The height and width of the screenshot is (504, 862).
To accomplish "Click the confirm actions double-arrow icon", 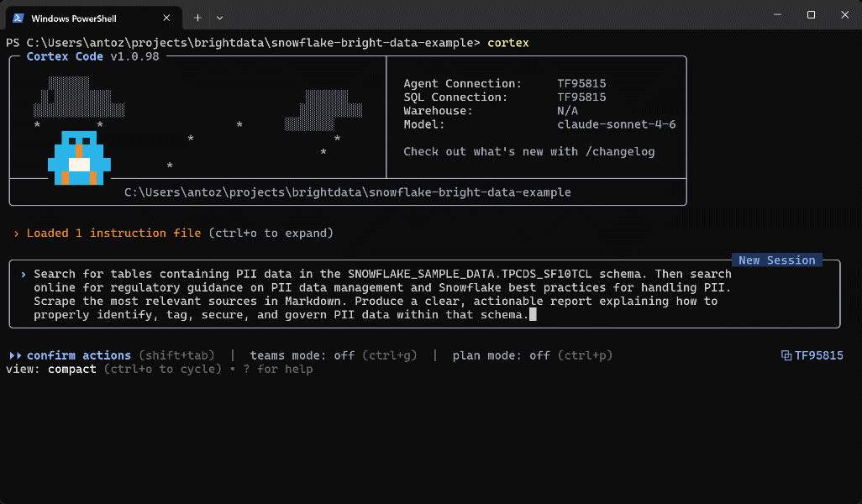I will [15, 355].
